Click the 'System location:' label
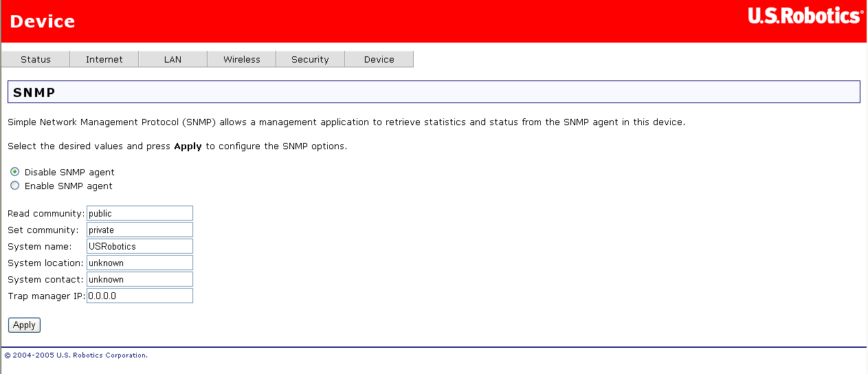The image size is (868, 374). 45,263
